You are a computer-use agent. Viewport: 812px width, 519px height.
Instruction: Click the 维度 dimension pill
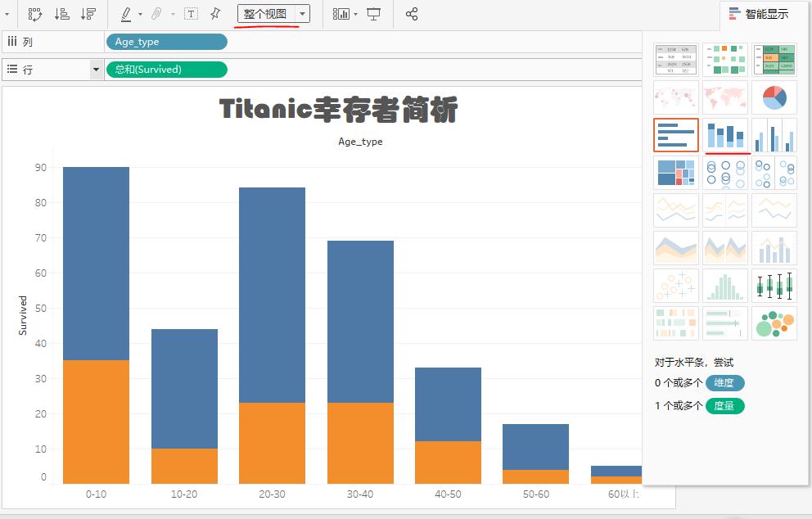pyautogui.click(x=725, y=383)
